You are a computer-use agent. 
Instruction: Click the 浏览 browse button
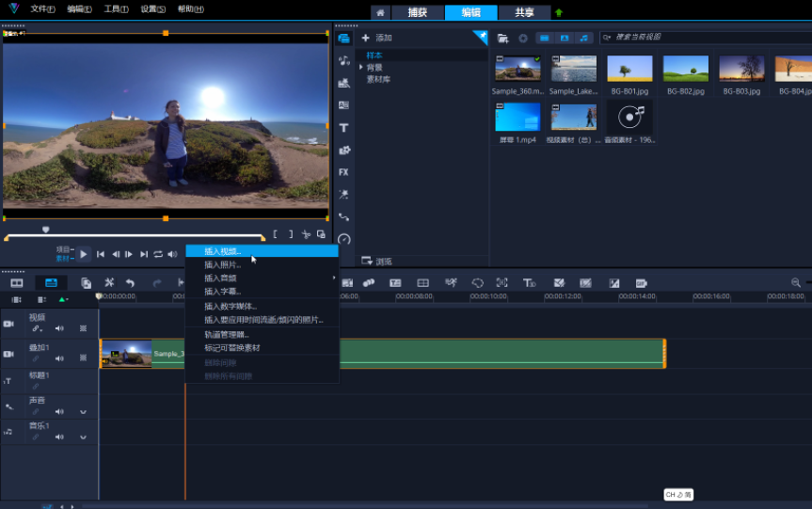[x=377, y=261]
